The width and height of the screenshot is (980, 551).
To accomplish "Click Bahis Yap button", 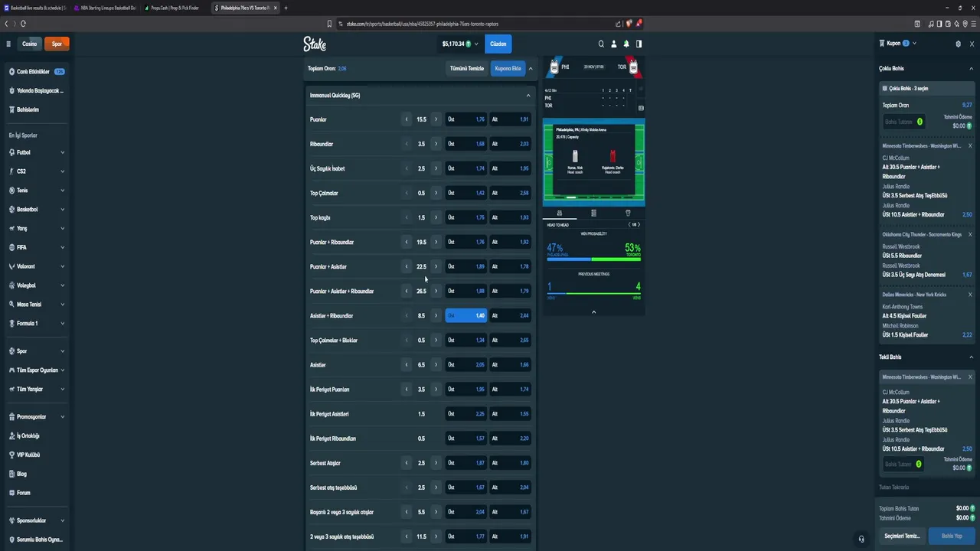I will (952, 536).
